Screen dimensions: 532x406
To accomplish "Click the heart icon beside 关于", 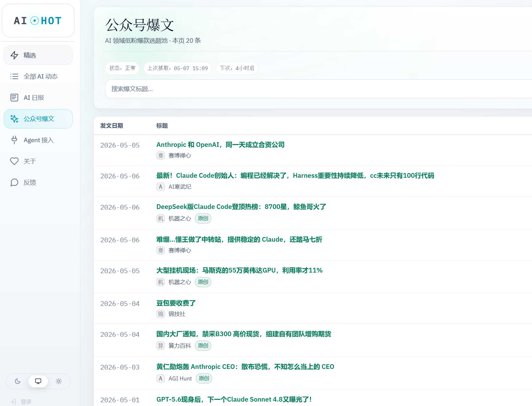I will [x=14, y=161].
